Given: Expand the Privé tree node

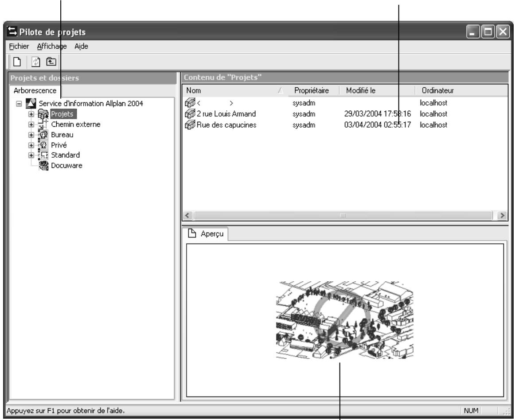Looking at the screenshot, I should click(31, 145).
